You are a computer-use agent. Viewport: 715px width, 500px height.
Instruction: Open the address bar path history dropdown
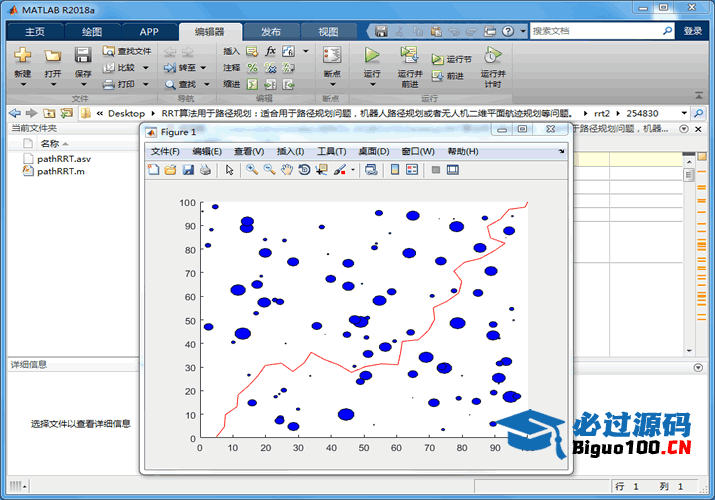(684, 113)
